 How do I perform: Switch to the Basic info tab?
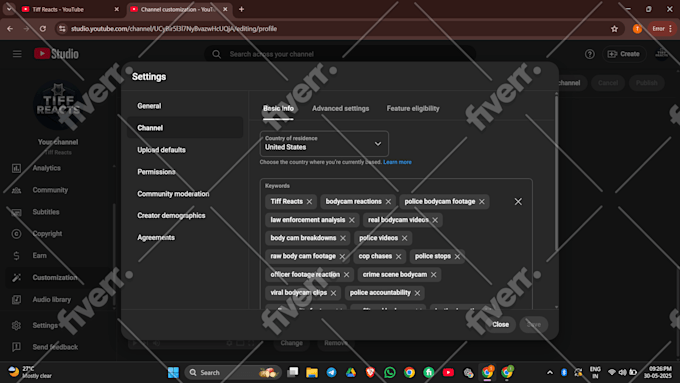click(278, 108)
